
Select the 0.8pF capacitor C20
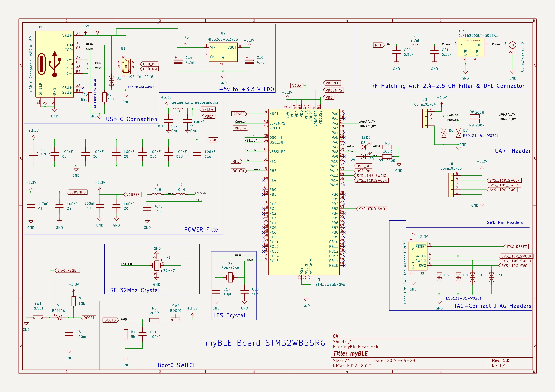point(396,52)
